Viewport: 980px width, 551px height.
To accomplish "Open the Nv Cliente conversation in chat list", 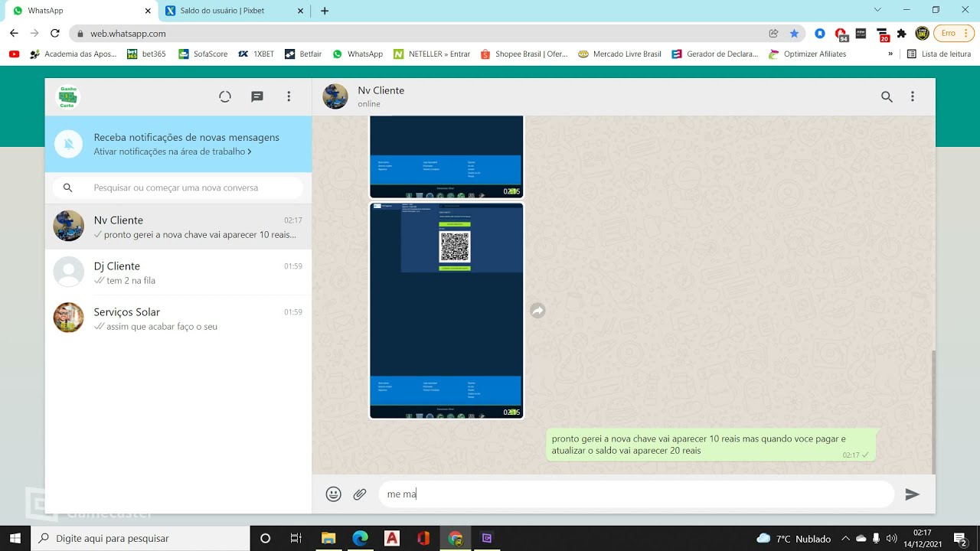I will click(x=178, y=227).
